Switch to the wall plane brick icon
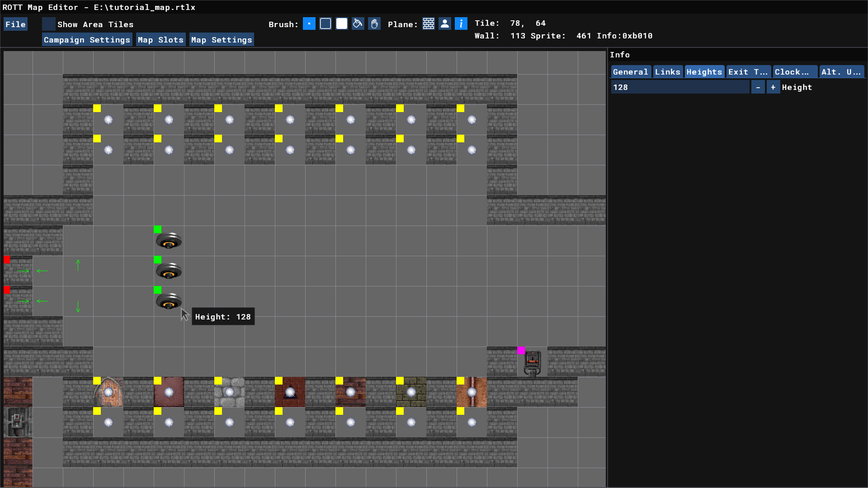The width and height of the screenshot is (868, 488). [429, 24]
